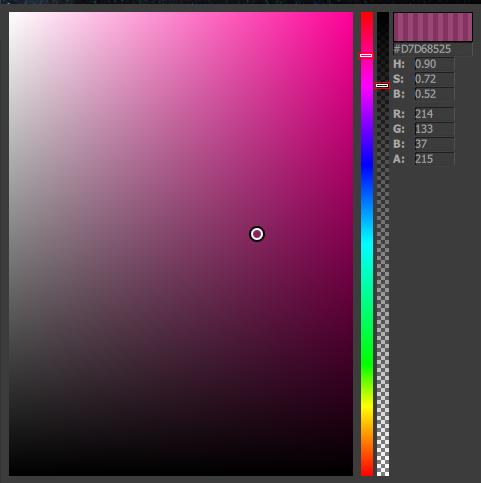The height and width of the screenshot is (483, 481).
Task: Pick pure white in gradient's top-left corner
Action: point(10,13)
